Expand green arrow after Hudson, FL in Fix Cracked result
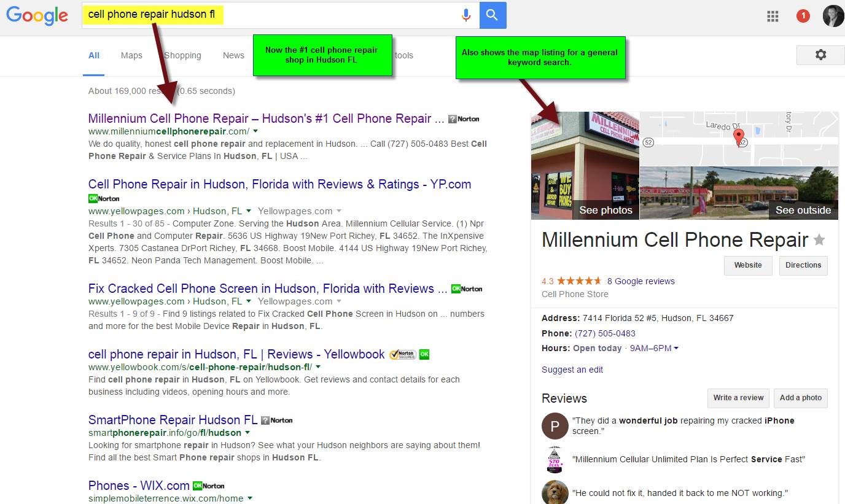The image size is (845, 504). 249,301
